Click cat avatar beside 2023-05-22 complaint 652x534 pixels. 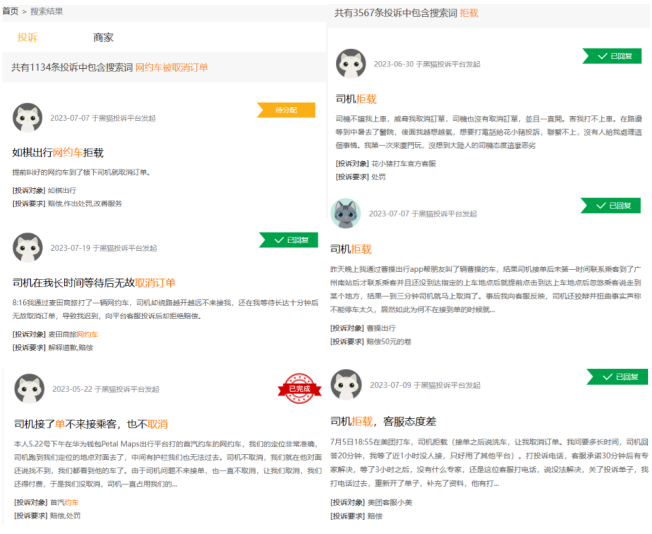click(29, 389)
